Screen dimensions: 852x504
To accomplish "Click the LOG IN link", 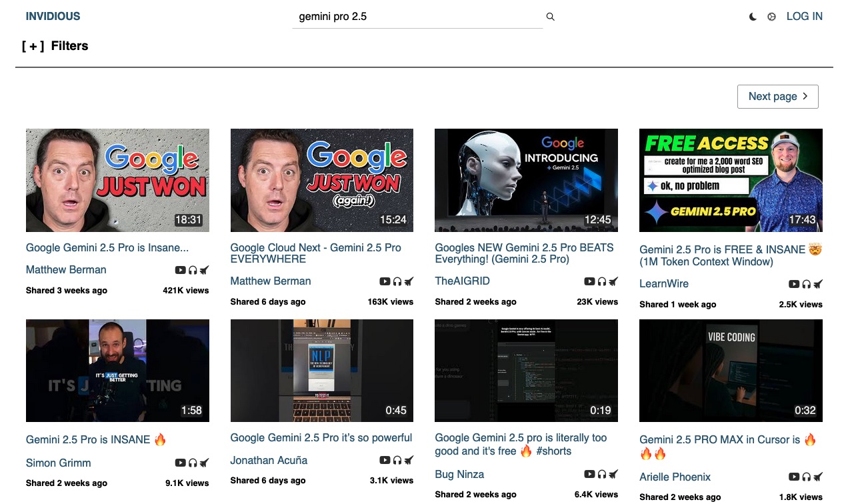I will pos(804,17).
